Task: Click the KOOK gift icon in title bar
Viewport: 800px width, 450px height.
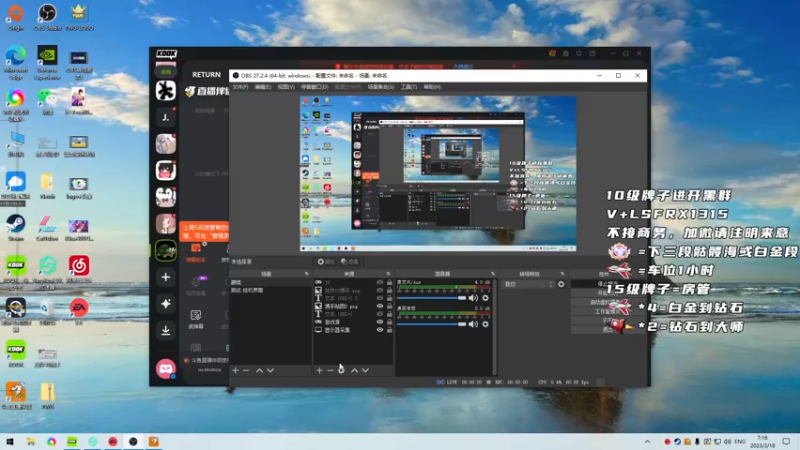Action: click(553, 54)
